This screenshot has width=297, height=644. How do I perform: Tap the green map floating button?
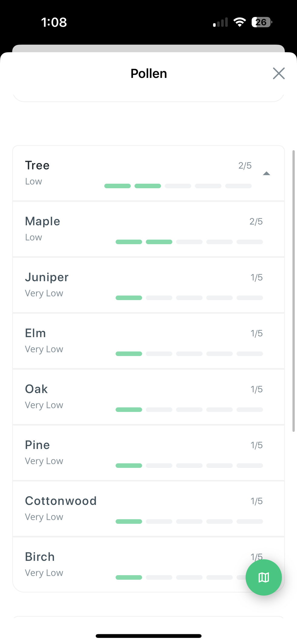[263, 577]
